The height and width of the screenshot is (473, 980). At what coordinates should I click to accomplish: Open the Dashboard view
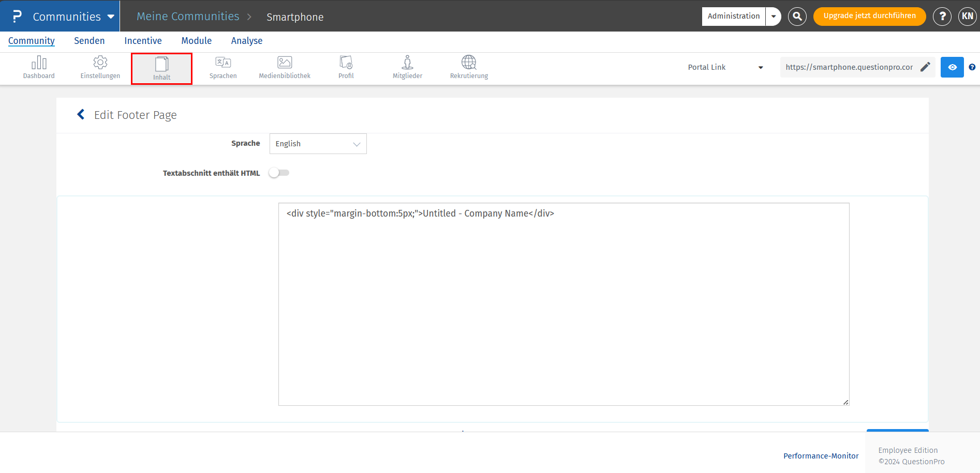39,67
